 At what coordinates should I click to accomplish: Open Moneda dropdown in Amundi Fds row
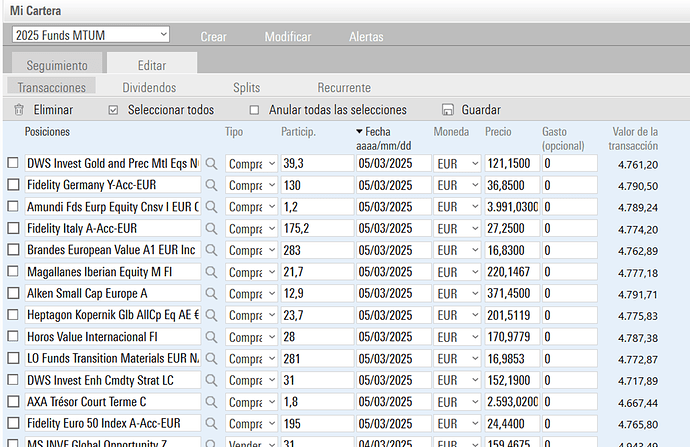coord(457,207)
